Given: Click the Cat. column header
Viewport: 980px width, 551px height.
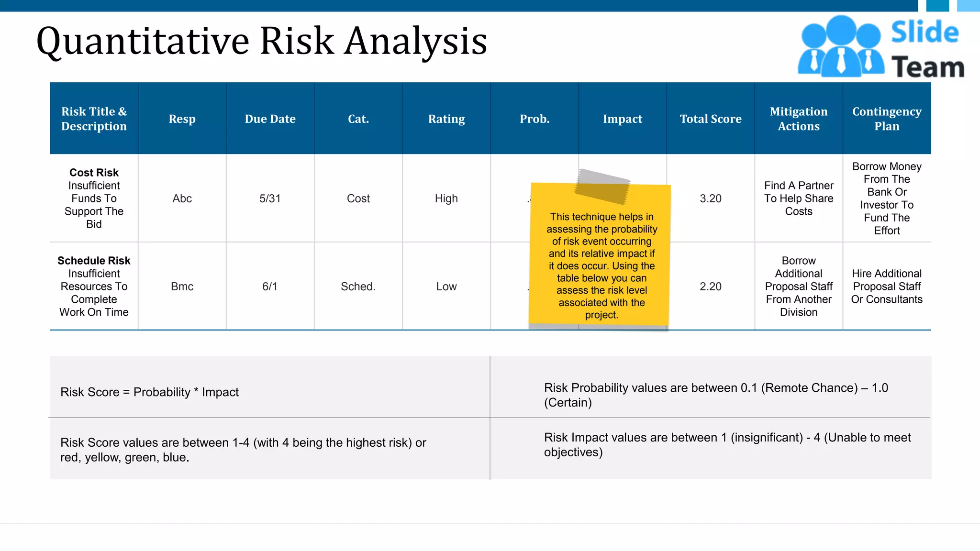Looking at the screenshot, I should pyautogui.click(x=358, y=119).
